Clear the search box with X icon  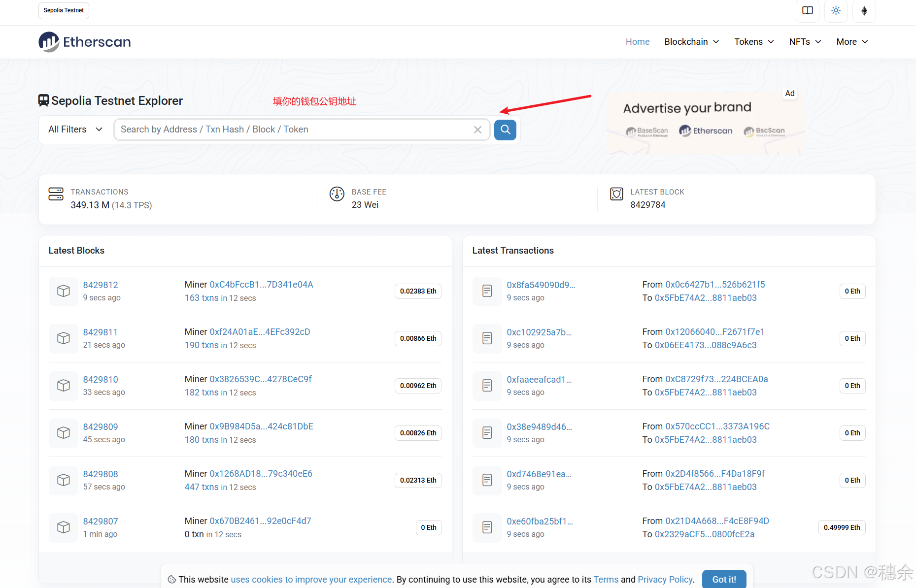tap(477, 130)
